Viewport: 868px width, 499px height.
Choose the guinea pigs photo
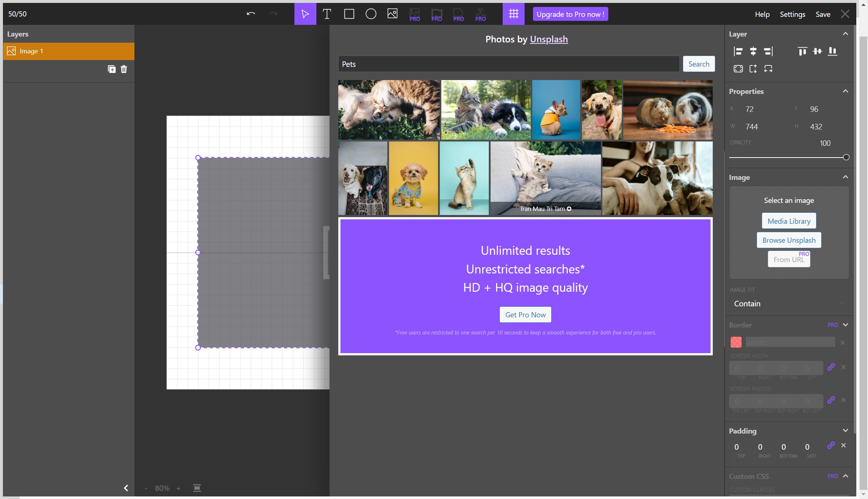coord(668,110)
